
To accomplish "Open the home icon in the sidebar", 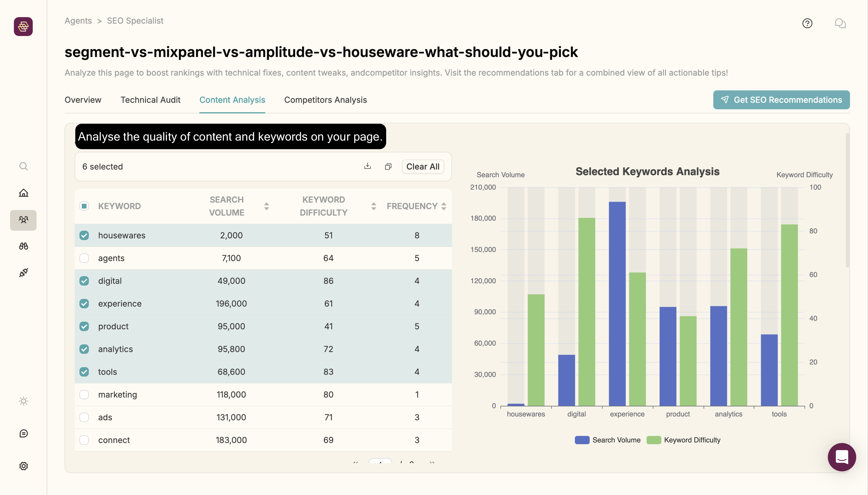I will pos(23,193).
